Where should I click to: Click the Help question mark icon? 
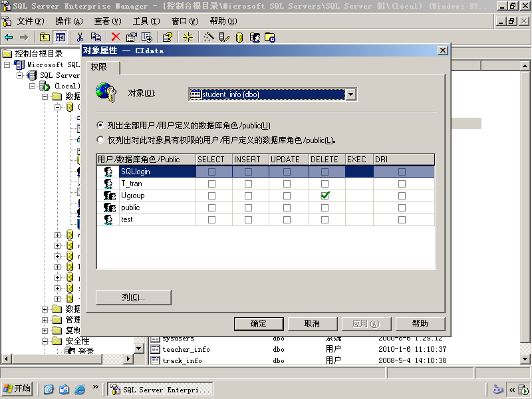[168, 37]
